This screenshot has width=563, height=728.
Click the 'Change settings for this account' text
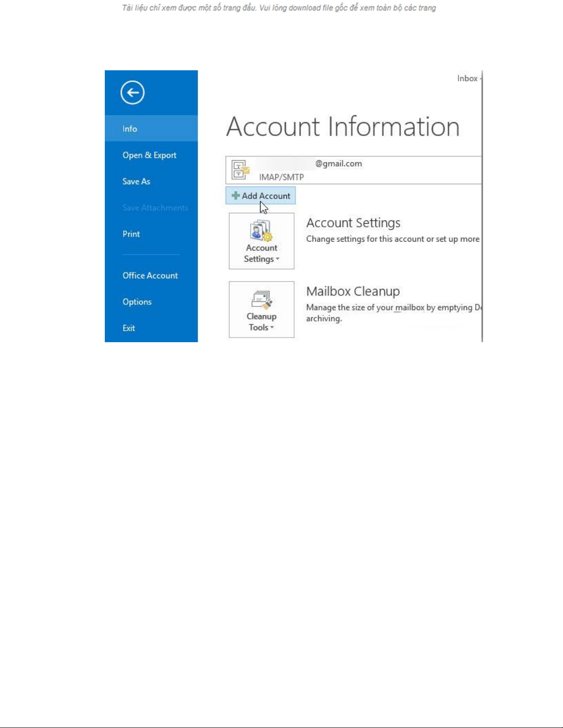pyautogui.click(x=393, y=239)
